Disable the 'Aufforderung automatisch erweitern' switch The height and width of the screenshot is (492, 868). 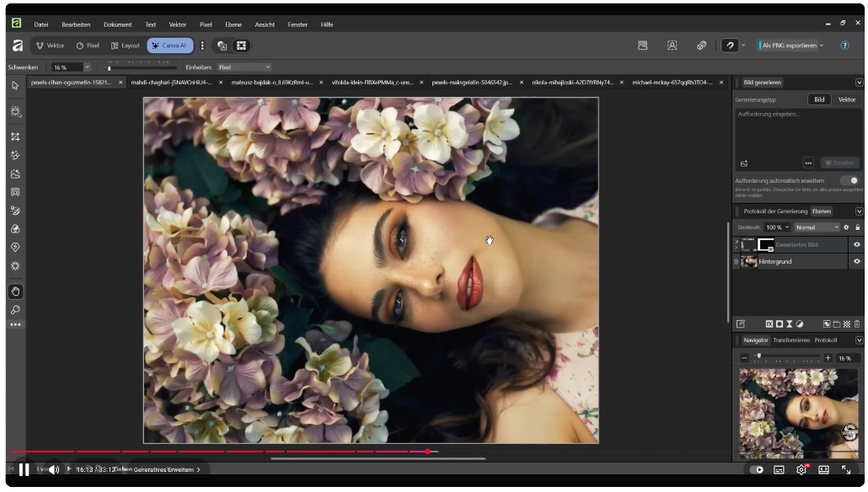849,180
